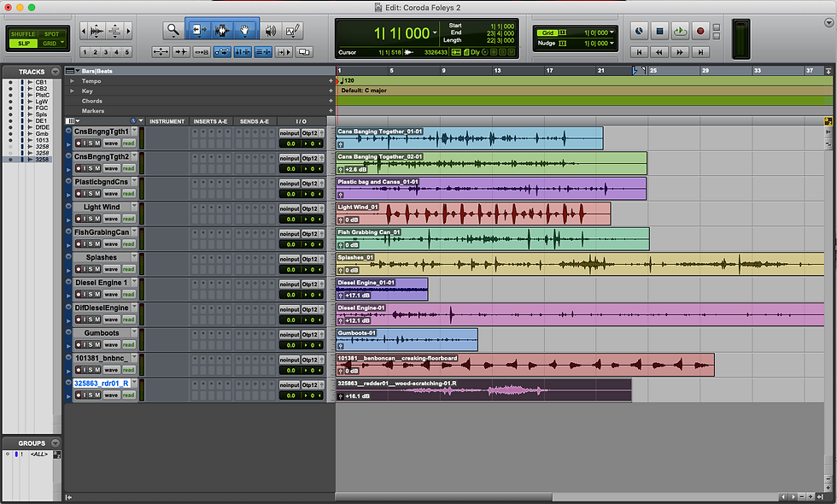Open the main counter format dropdown
Screen dimensions: 837x504
click(435, 33)
